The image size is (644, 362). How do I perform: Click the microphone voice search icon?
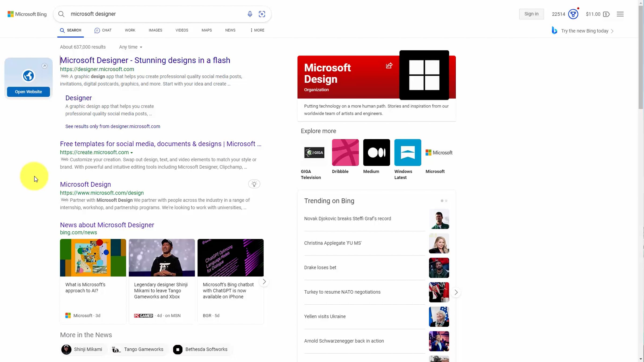(250, 14)
